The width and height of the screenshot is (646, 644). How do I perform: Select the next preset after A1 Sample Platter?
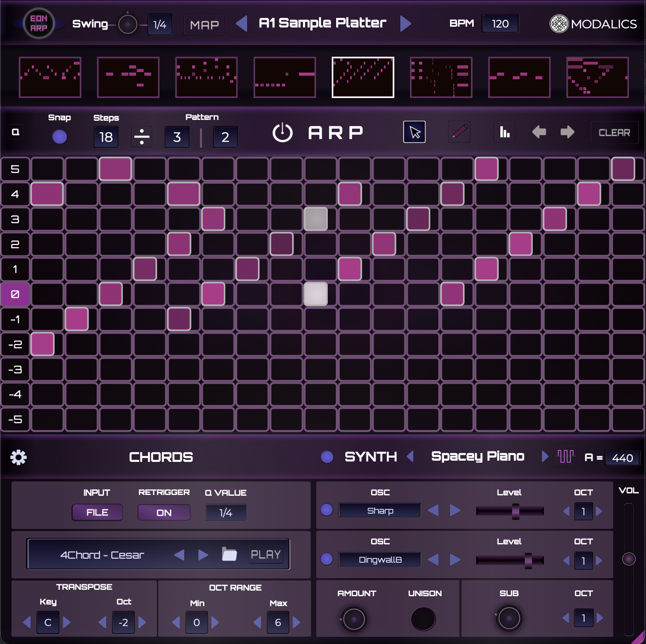coord(407,24)
